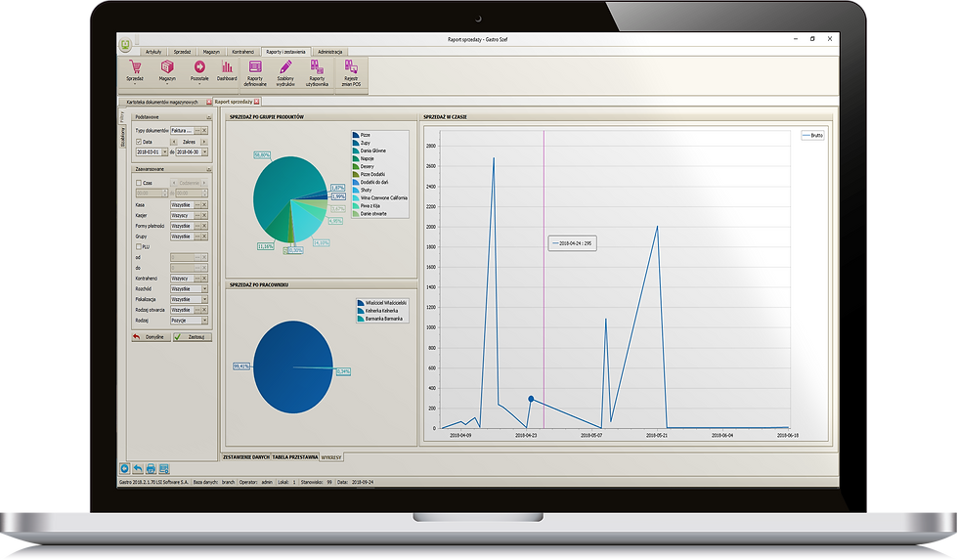Toggle the Data checkbox
Viewport: 958px width, 560px height.
coord(139,142)
